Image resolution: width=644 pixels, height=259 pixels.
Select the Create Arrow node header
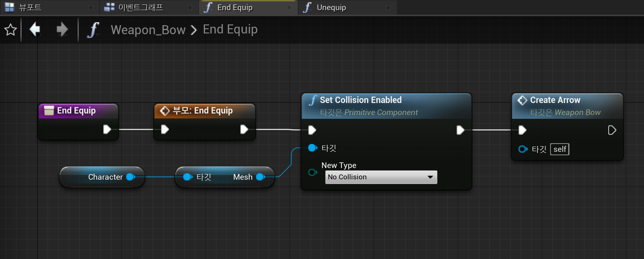(567, 106)
